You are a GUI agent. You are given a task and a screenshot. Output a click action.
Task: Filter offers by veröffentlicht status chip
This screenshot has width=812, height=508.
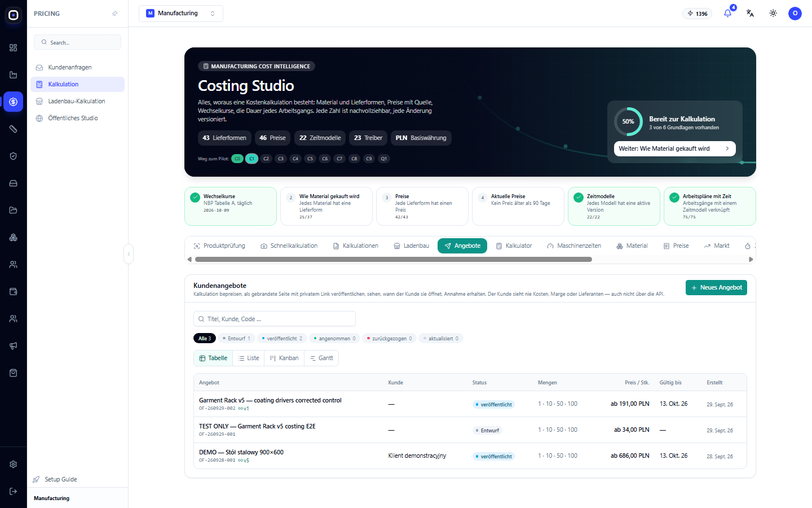pyautogui.click(x=282, y=339)
